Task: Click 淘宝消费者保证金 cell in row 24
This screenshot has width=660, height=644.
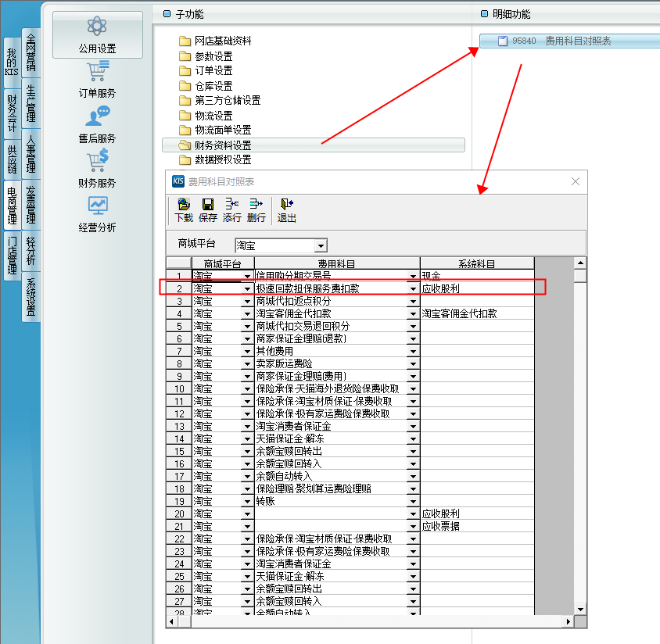Action: (x=332, y=564)
